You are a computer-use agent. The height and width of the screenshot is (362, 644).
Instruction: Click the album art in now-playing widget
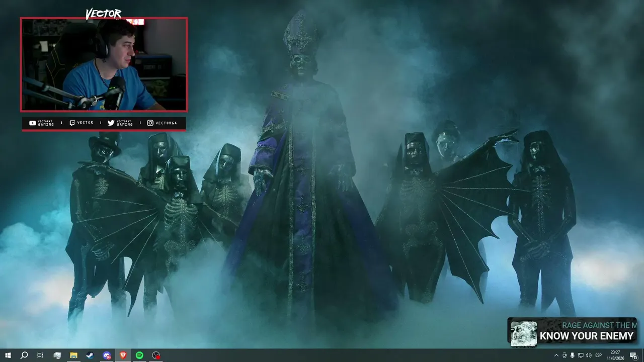point(523,333)
